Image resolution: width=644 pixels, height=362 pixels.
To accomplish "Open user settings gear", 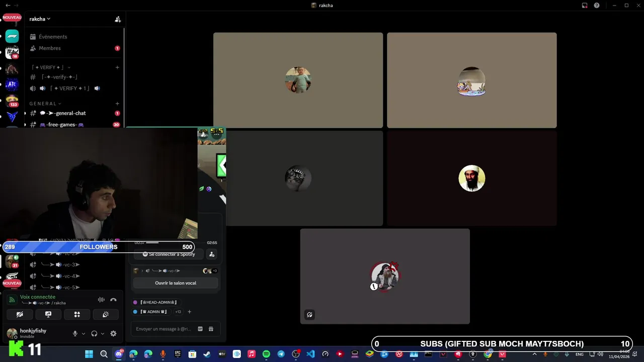I will tap(113, 333).
